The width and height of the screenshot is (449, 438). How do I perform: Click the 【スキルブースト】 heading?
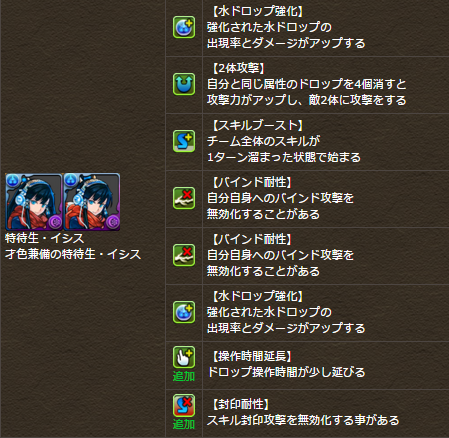[257, 125]
